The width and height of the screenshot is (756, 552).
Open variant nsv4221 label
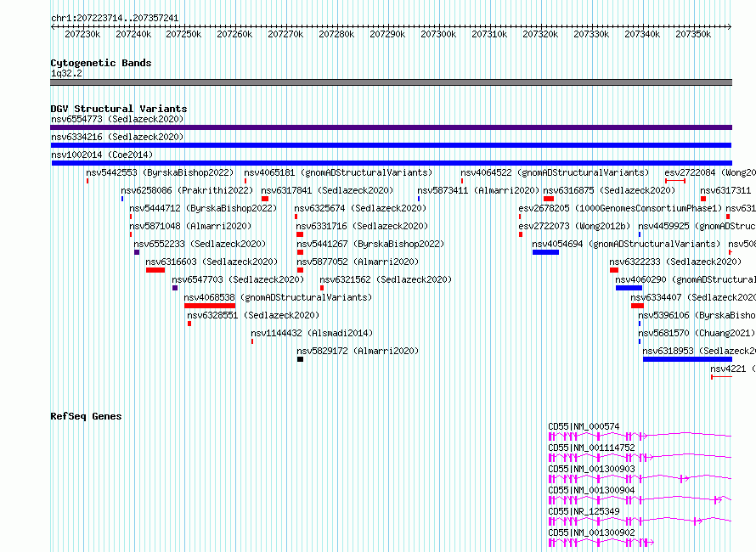[x=733, y=369]
